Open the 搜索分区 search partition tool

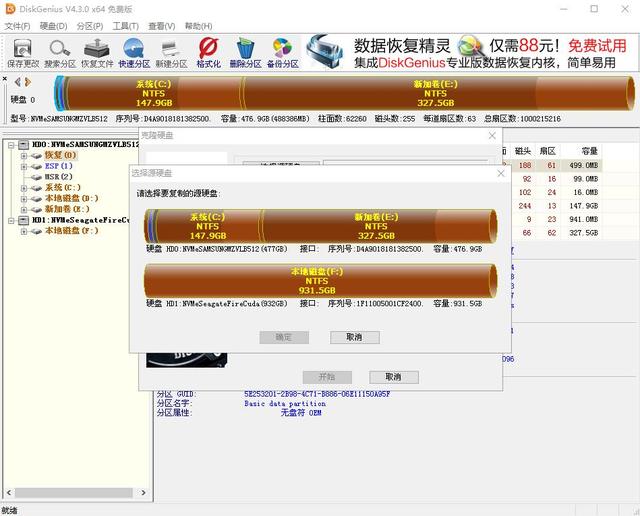click(x=60, y=53)
